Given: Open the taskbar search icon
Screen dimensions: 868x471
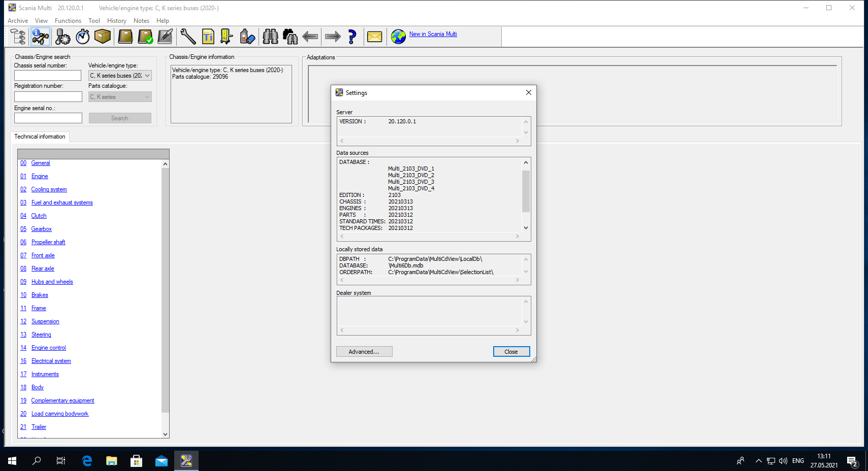Looking at the screenshot, I should click(x=37, y=461).
